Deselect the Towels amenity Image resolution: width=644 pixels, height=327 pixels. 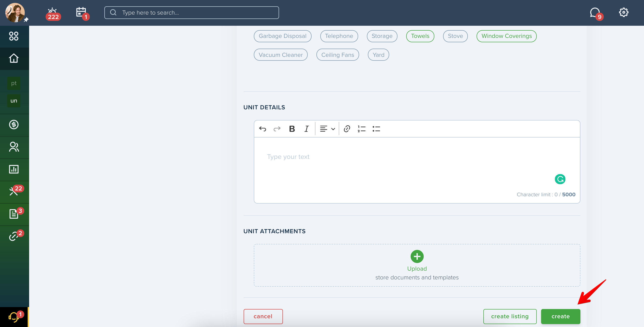pos(420,36)
